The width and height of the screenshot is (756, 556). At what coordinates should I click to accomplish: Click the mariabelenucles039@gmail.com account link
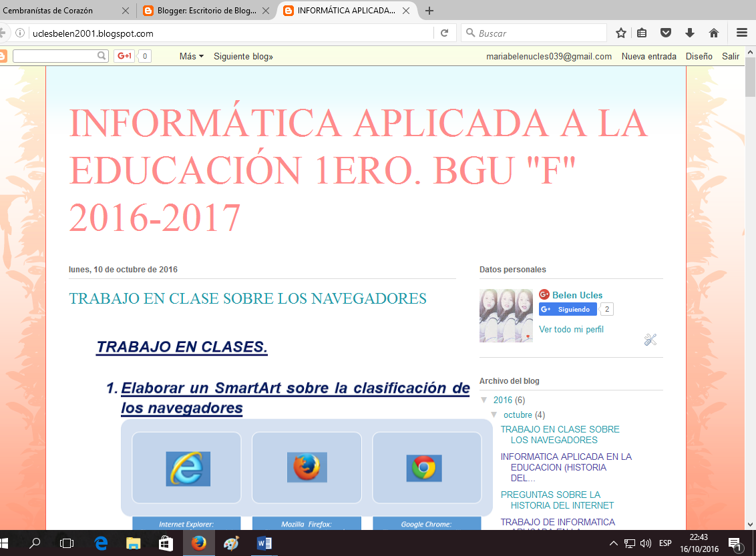coord(549,56)
